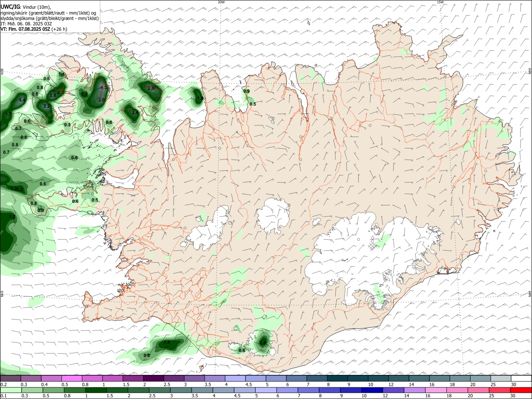The width and height of the screenshot is (532, 399).
Task: Click the UWC/IG title label
Action: [x=10, y=7]
